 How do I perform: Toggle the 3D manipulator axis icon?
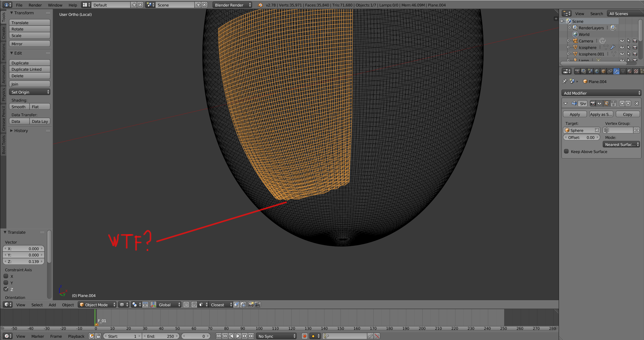[153, 305]
